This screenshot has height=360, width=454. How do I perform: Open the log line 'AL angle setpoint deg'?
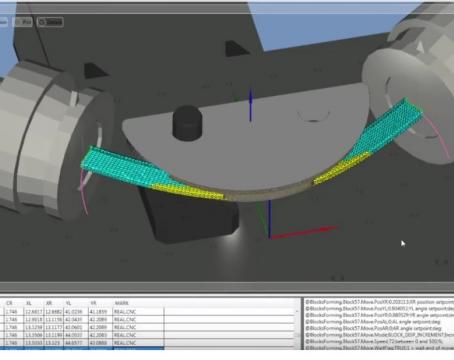[x=373, y=322]
